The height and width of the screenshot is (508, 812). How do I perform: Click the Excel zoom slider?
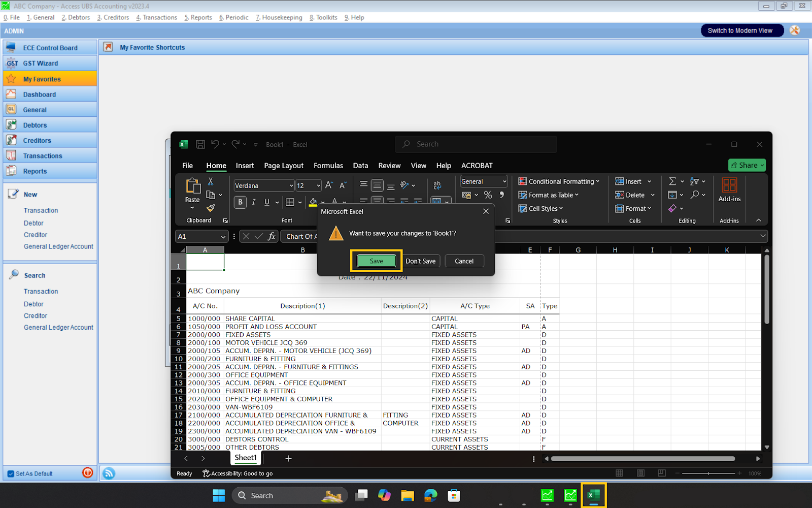[708, 473]
